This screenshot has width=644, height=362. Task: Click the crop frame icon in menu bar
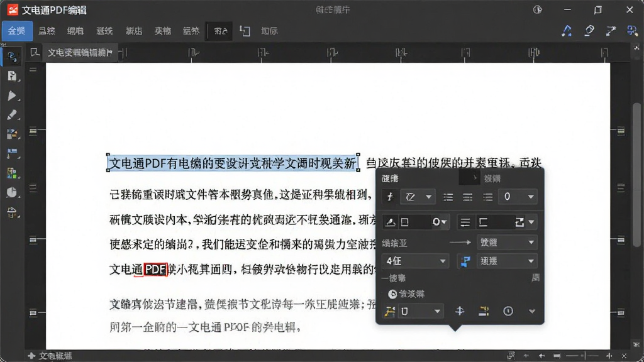[245, 31]
